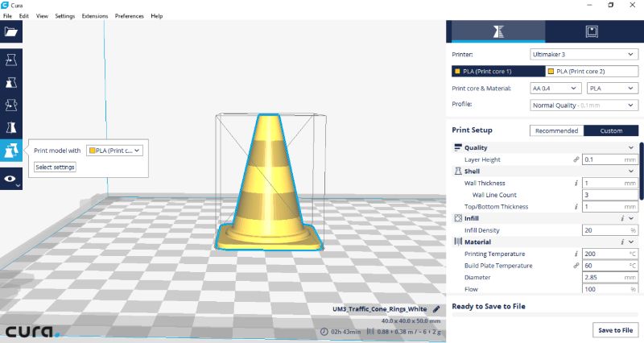
Task: Select PLA (Print core 1) extruder
Action: click(x=498, y=71)
